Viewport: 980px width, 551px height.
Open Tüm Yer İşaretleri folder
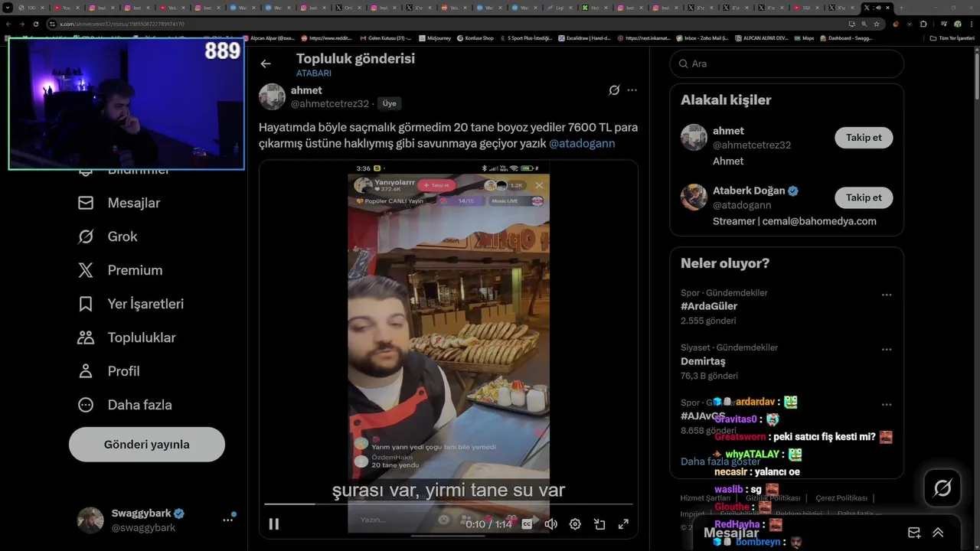(x=950, y=37)
